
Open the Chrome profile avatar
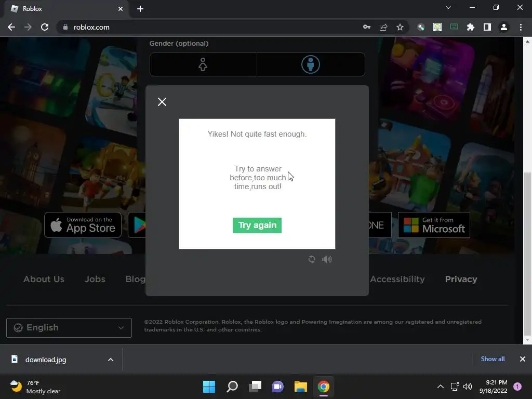pyautogui.click(x=504, y=27)
